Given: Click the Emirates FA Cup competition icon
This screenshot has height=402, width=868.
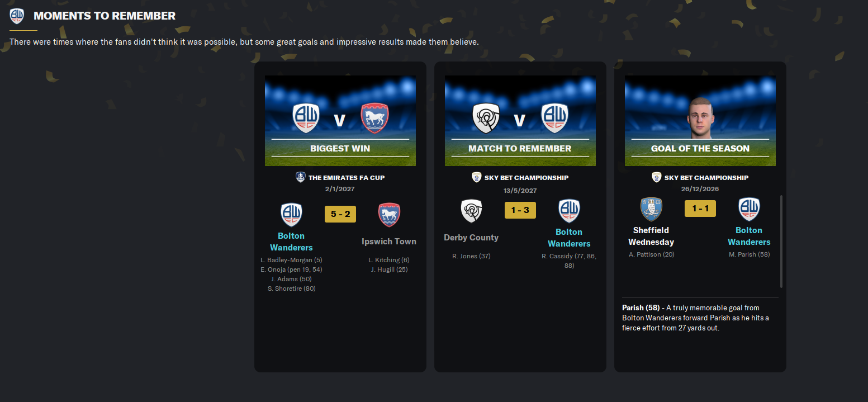Looking at the screenshot, I should click(301, 177).
